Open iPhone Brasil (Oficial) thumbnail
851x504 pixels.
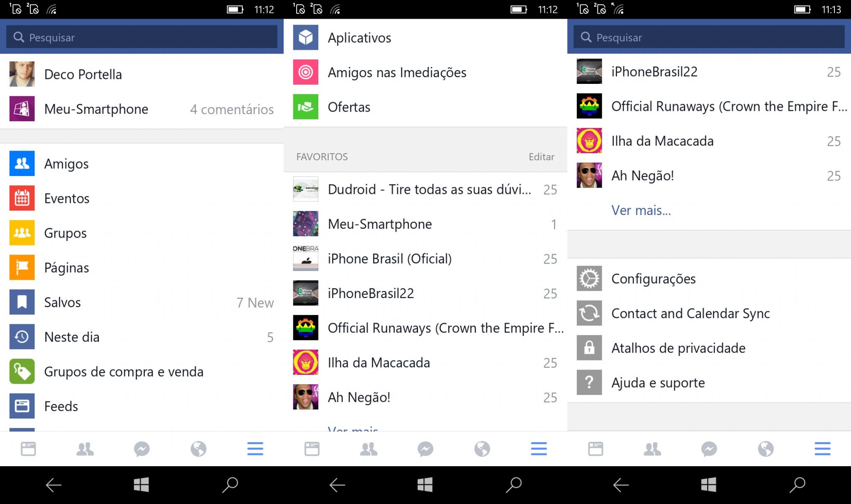(305, 258)
